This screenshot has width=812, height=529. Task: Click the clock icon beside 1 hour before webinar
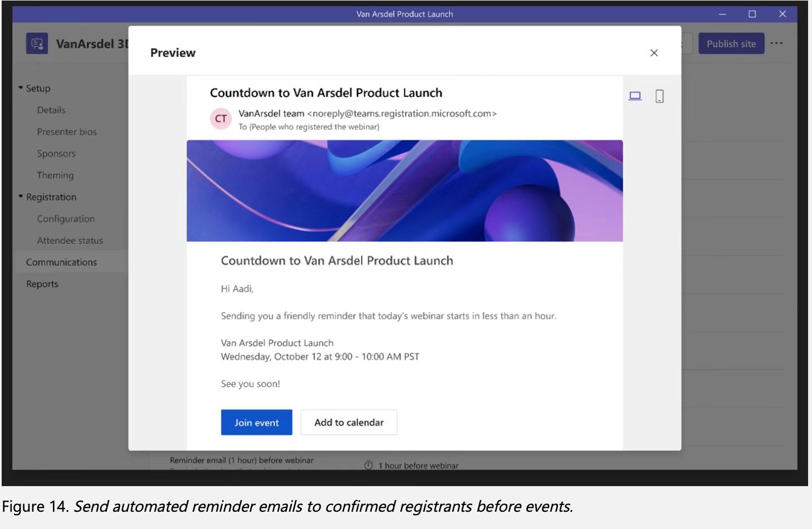point(368,466)
